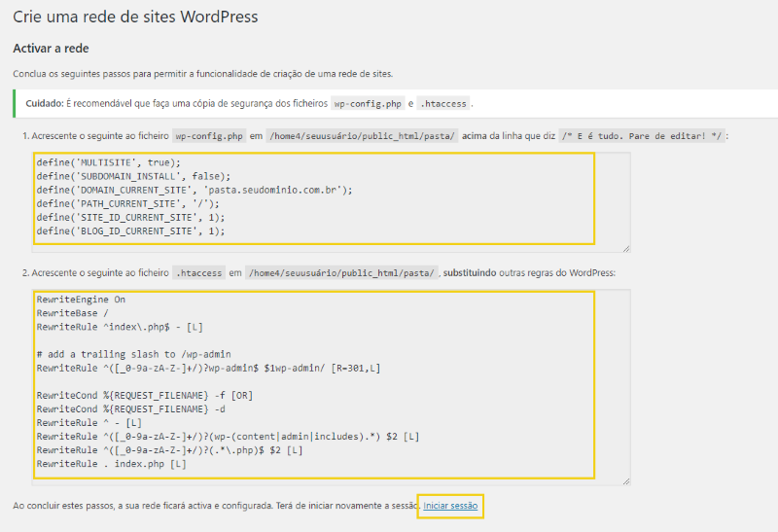778x532 pixels.
Task: Click the sentence starting 'Conclua os seguintes passos'
Action: tap(203, 74)
